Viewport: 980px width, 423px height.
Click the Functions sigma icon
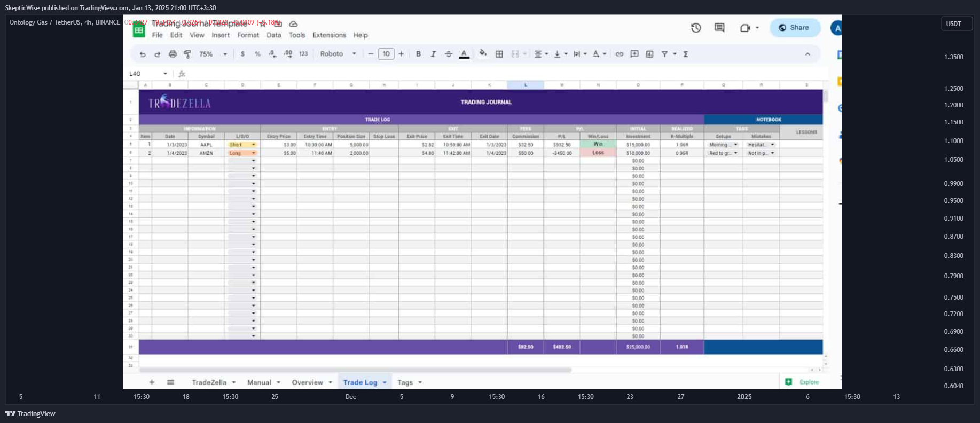point(686,54)
